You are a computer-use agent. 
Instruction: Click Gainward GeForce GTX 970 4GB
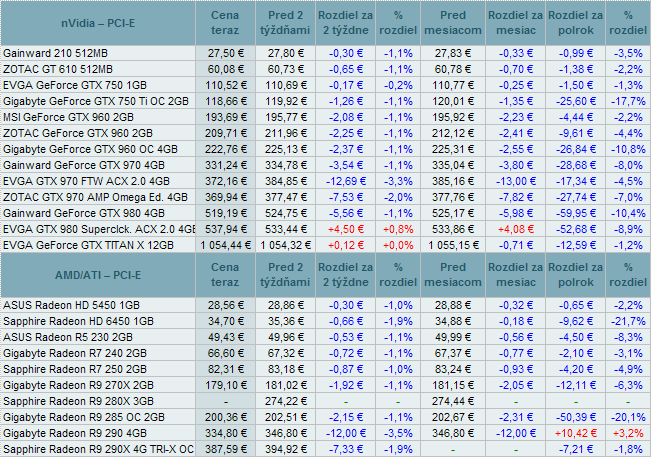point(84,165)
